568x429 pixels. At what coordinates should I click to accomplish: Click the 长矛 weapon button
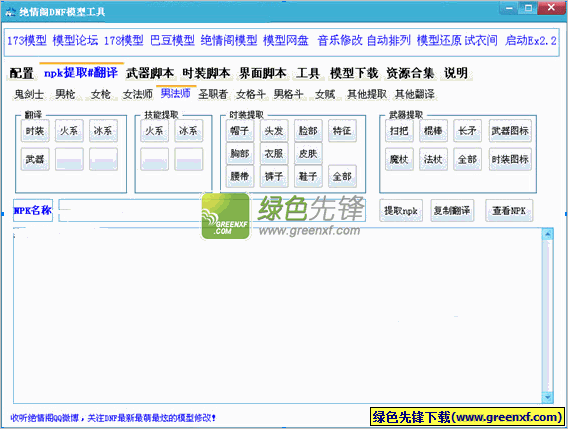(467, 131)
